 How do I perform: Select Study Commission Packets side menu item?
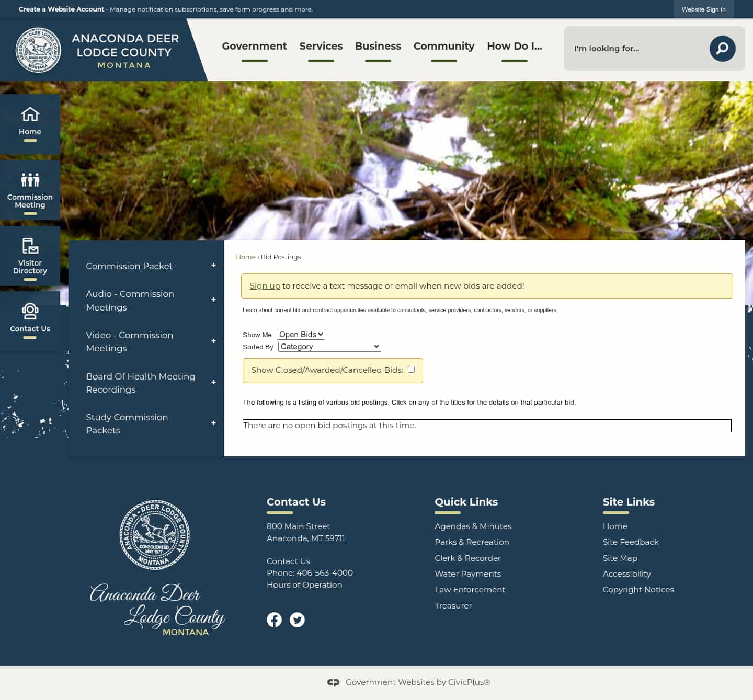127,424
